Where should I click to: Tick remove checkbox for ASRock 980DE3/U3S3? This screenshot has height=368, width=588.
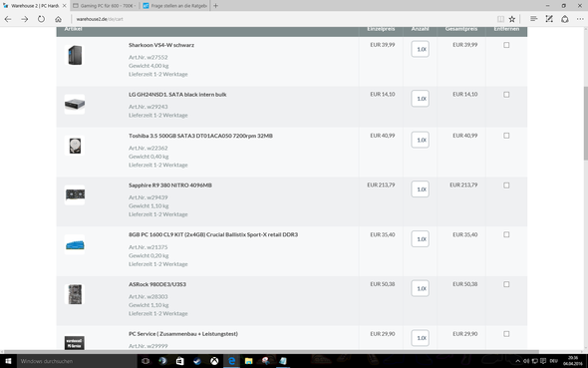[x=506, y=284]
